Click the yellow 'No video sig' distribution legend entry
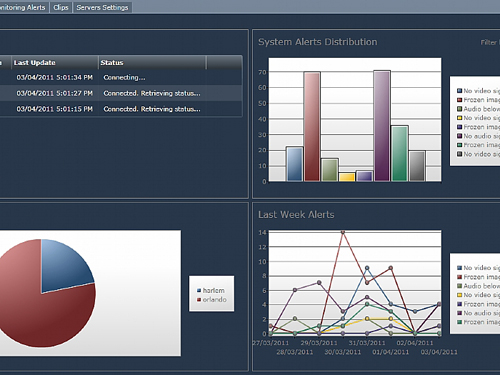This screenshot has width=500, height=375. coord(478,118)
